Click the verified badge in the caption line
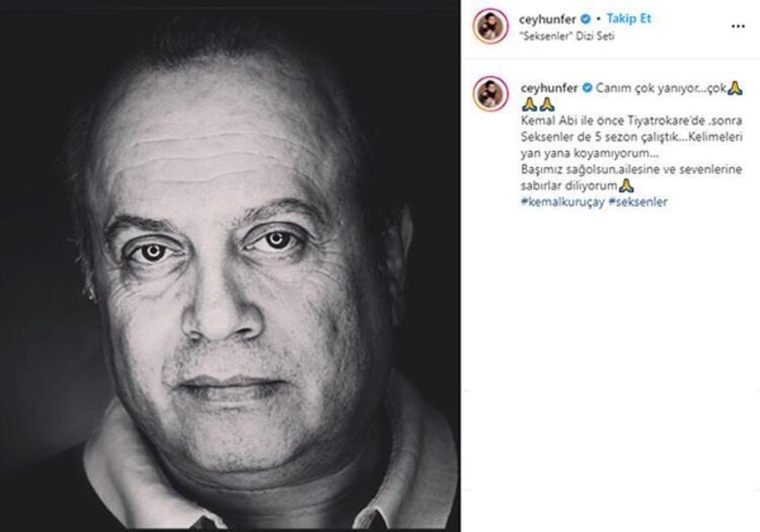 tap(587, 88)
